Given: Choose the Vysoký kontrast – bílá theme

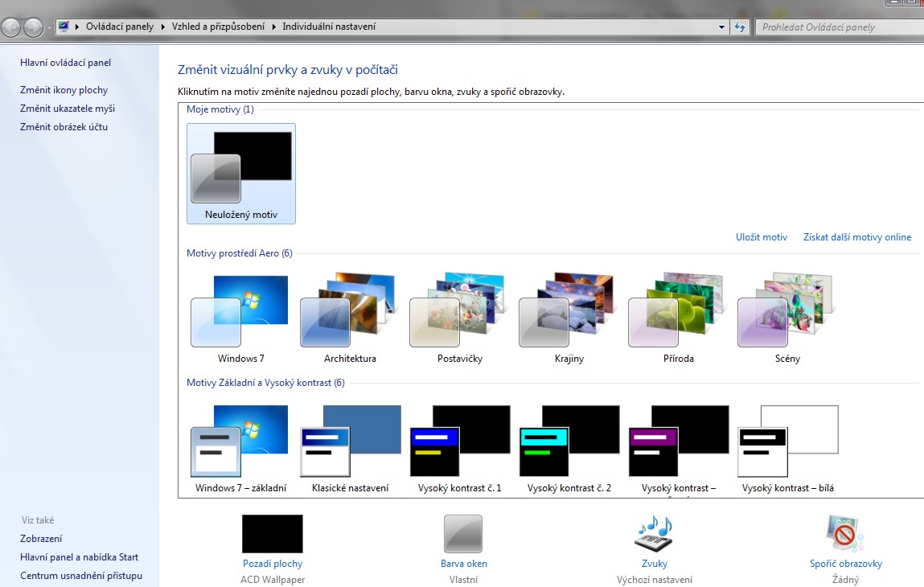Looking at the screenshot, I should (x=787, y=448).
